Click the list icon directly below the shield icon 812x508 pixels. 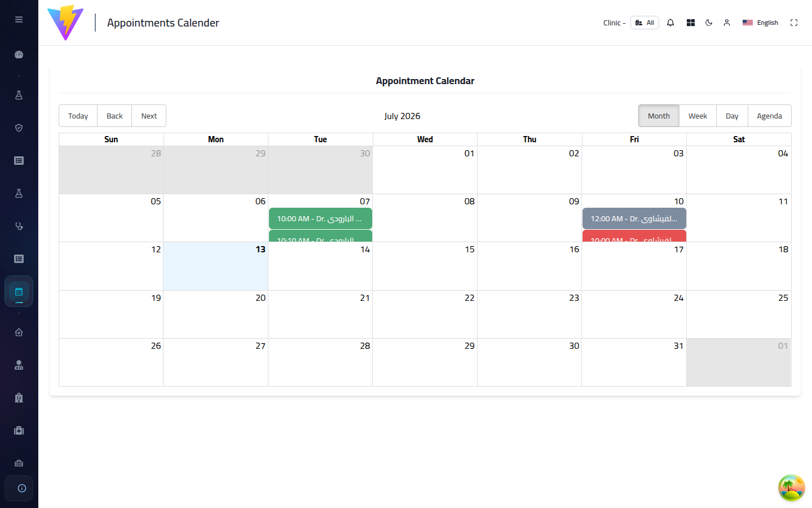pyautogui.click(x=19, y=161)
